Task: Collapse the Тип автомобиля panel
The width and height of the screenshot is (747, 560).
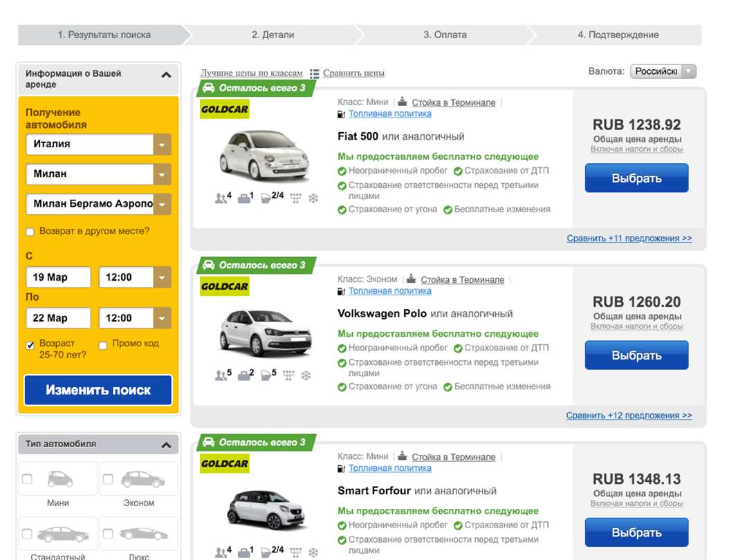Action: pyautogui.click(x=166, y=445)
